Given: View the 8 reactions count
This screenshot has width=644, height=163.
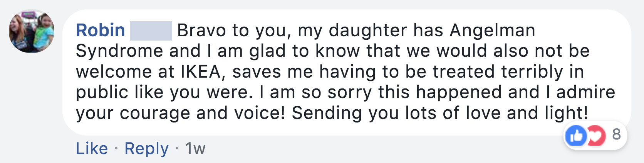Looking at the screenshot, I should (x=617, y=134).
